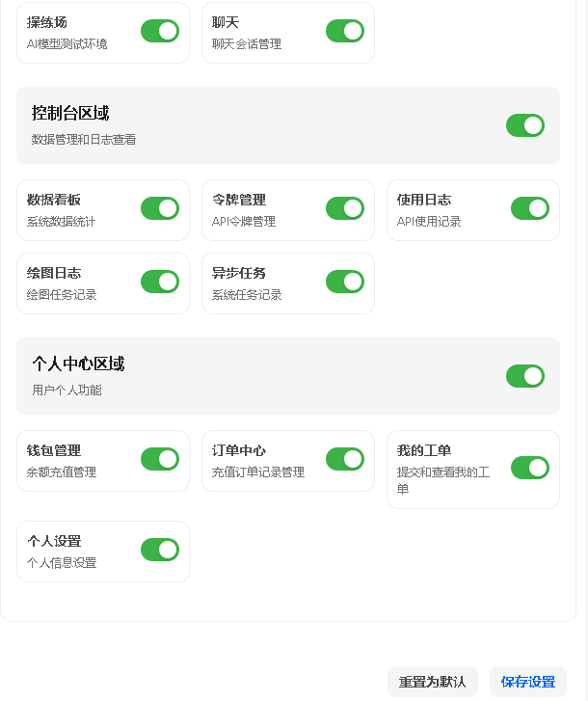Disable the 订单中心 switch
Screen dimensions: 588x701
coord(345,459)
